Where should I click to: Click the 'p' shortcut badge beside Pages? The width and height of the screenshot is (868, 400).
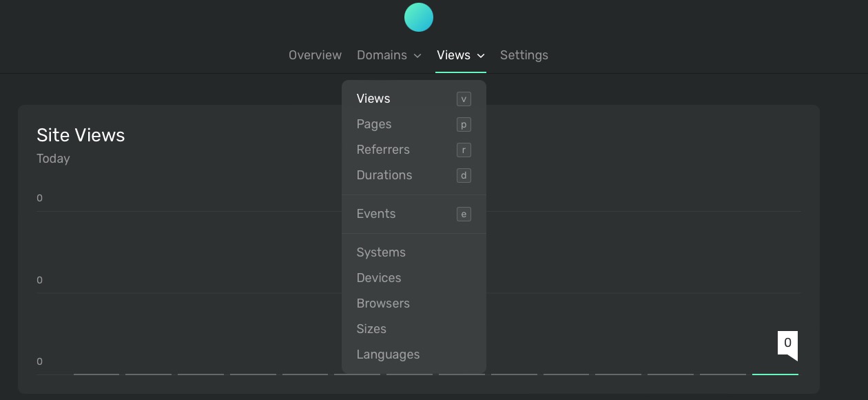pos(464,124)
